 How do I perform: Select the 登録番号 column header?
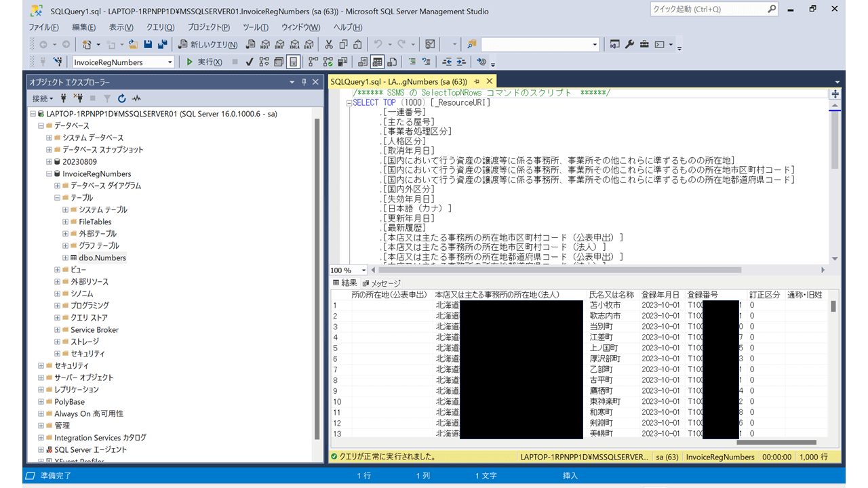click(715, 295)
